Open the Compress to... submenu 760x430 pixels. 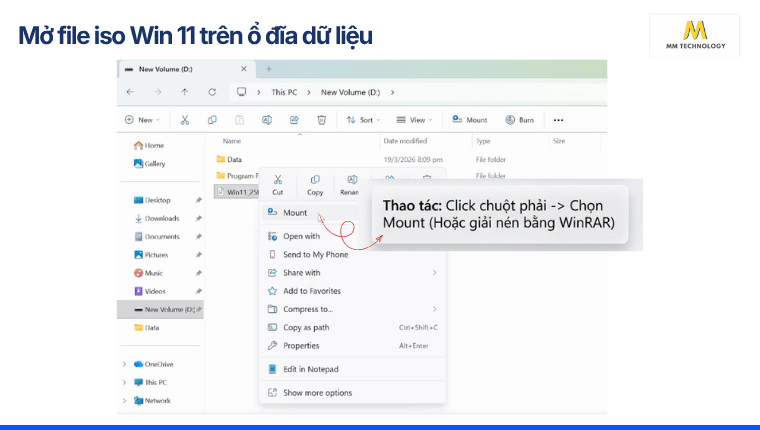353,309
